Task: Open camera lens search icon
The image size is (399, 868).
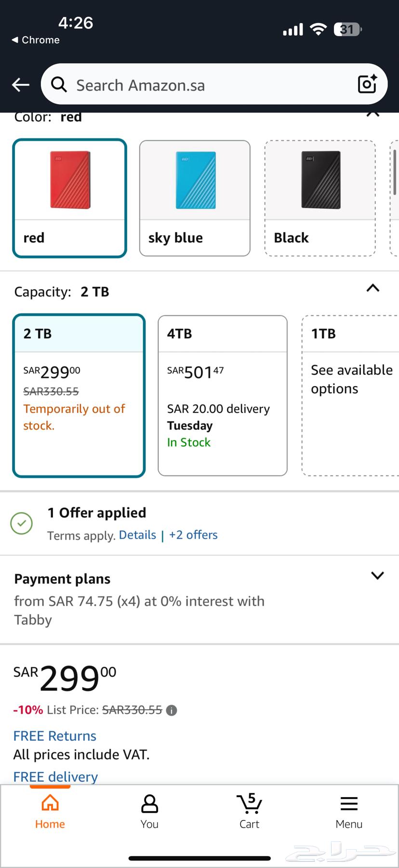Action: click(x=367, y=84)
